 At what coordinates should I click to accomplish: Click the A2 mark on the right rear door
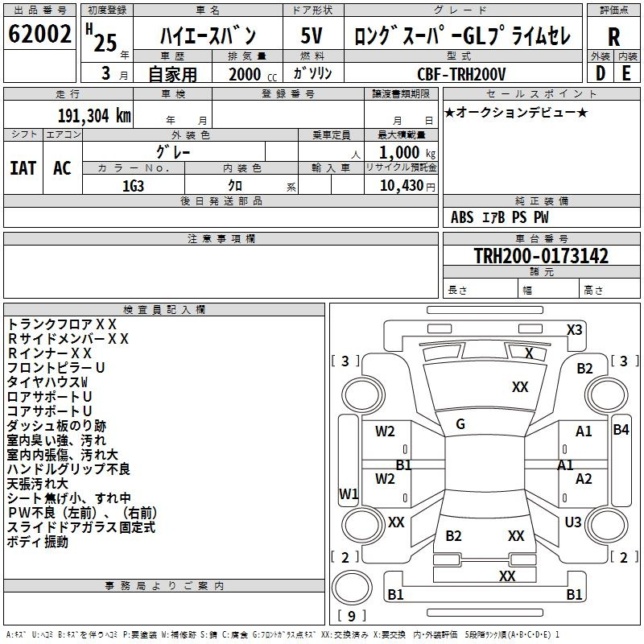(584, 479)
